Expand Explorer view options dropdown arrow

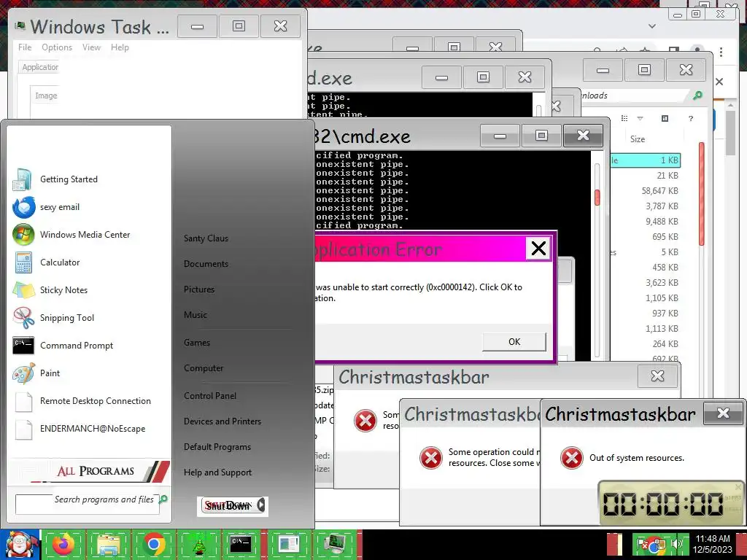point(640,118)
